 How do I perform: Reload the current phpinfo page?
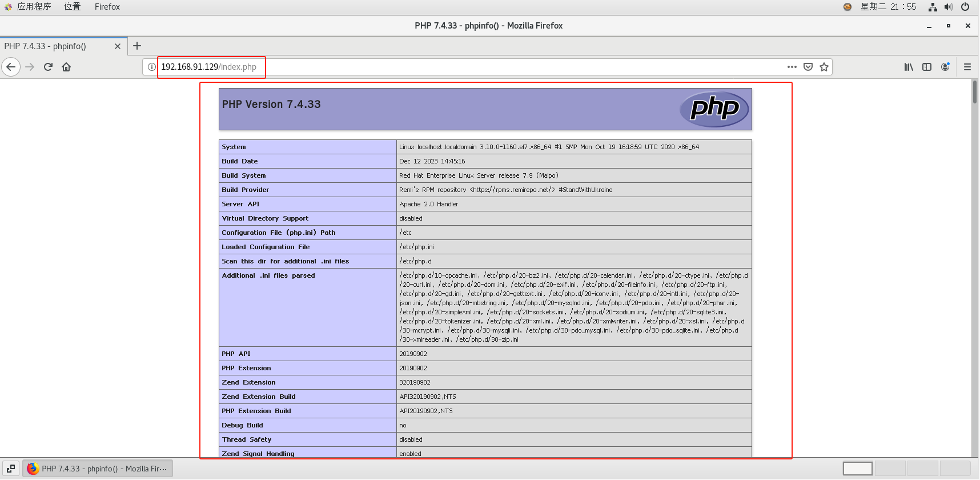(x=48, y=67)
